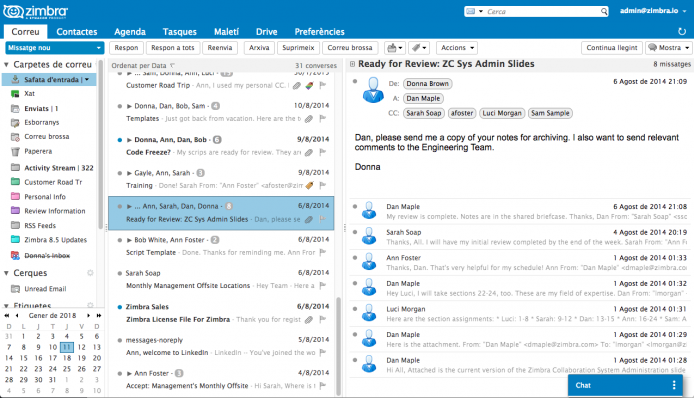Open the Xat folder icon
694x398 pixels.
15,94
